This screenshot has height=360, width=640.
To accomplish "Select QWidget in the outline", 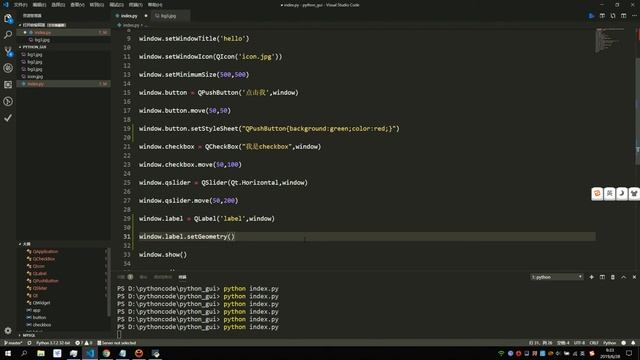I will [x=42, y=303].
